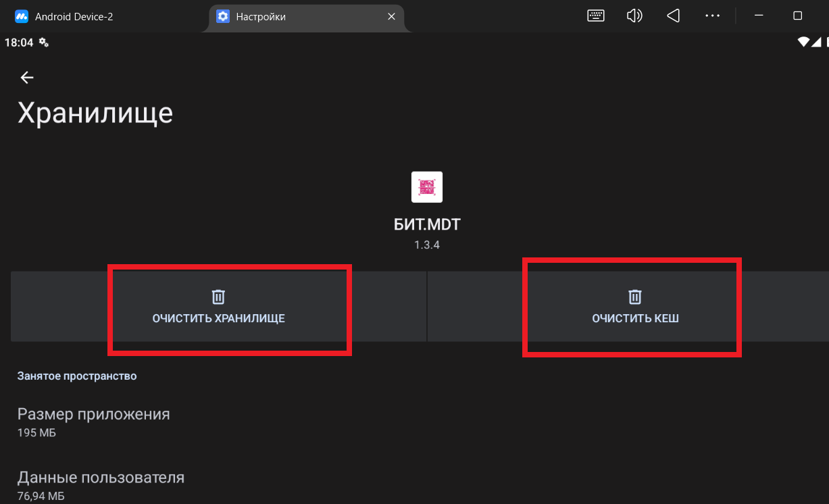The image size is (829, 504).
Task: Click the speaker volume icon
Action: point(634,16)
